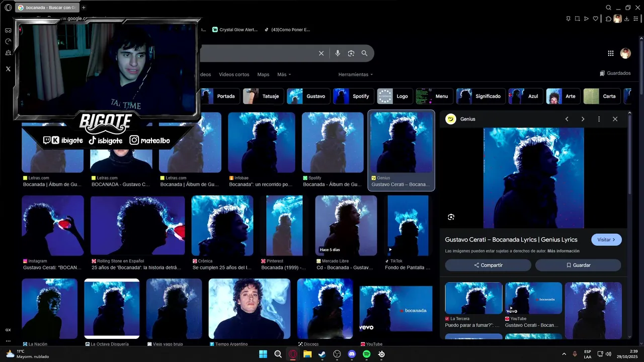Show hidden system tray icons chevron

click(563, 354)
